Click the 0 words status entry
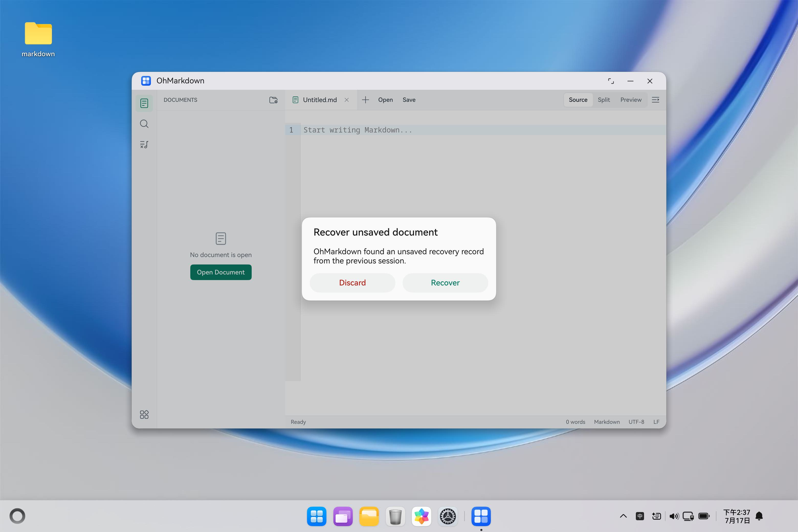 click(575, 422)
